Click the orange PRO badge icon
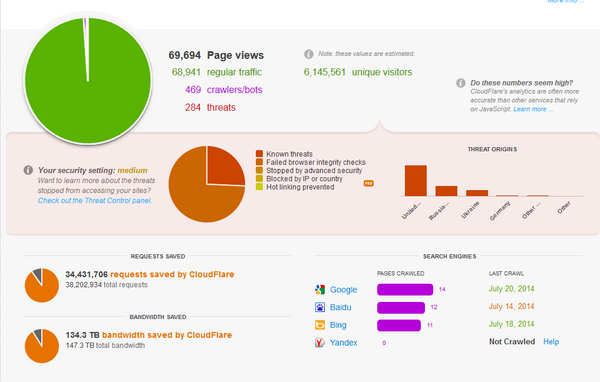This screenshot has width=600, height=382. point(368,183)
